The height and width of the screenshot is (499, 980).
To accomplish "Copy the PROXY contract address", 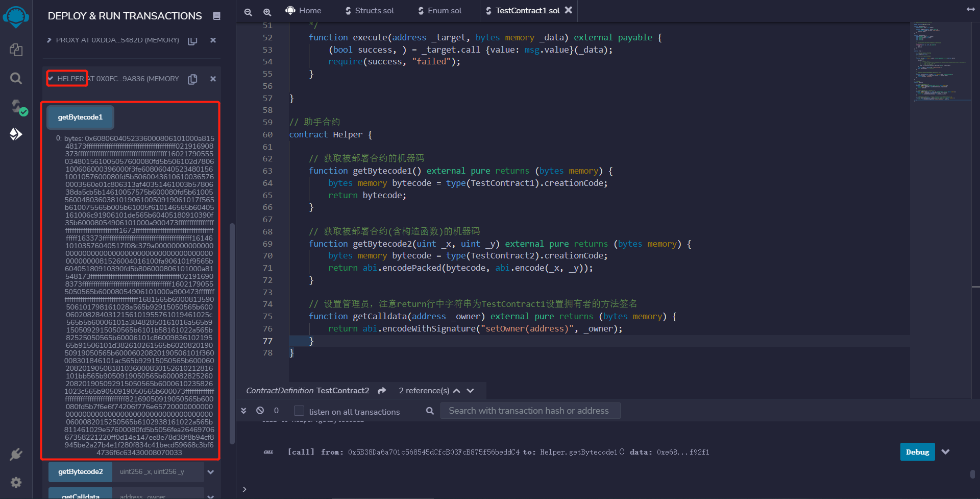I will pyautogui.click(x=192, y=40).
